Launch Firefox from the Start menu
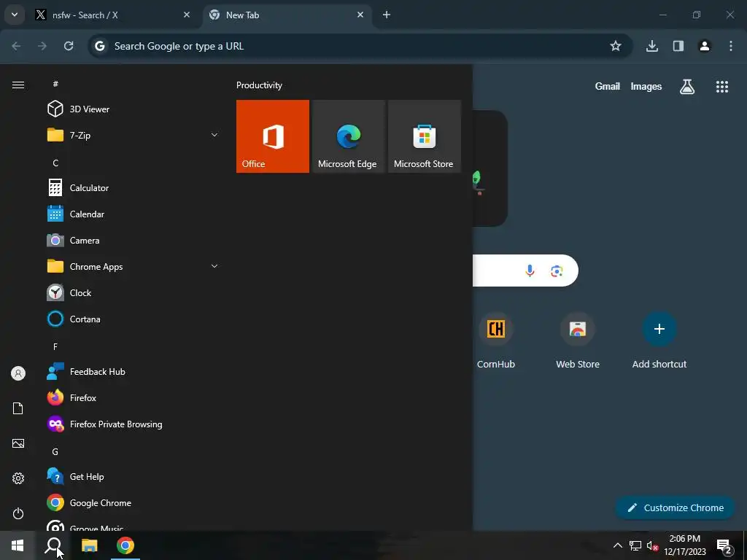 coord(133,397)
